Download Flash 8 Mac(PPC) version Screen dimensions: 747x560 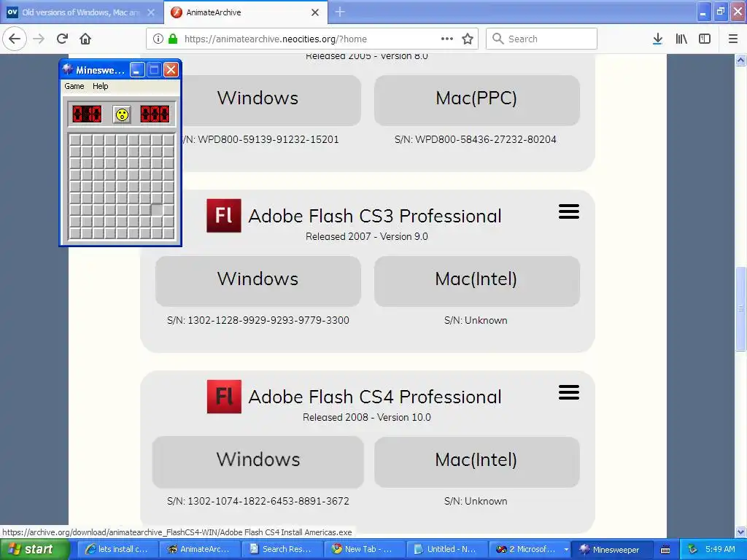(x=477, y=99)
